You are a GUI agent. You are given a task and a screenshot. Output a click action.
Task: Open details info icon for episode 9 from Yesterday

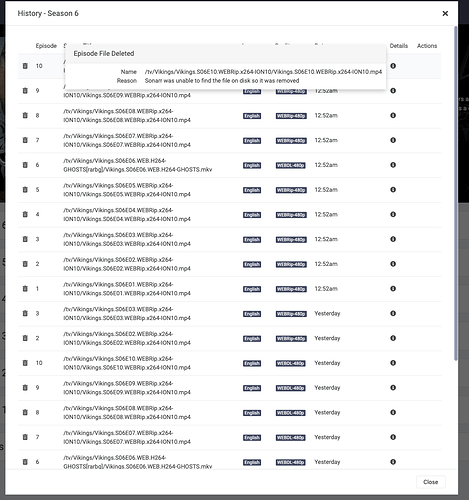393,388
